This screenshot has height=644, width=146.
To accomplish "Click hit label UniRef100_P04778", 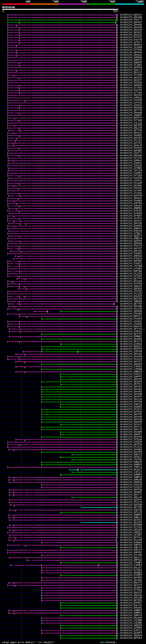I will click(131, 40).
